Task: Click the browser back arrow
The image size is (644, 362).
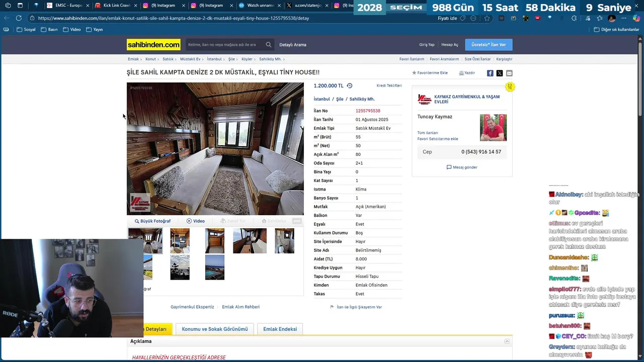Action: [6, 18]
